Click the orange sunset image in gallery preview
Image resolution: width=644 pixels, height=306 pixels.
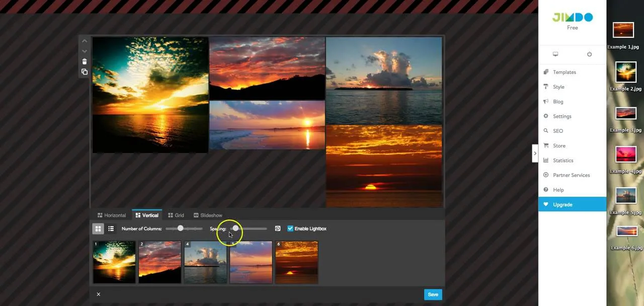pos(384,166)
